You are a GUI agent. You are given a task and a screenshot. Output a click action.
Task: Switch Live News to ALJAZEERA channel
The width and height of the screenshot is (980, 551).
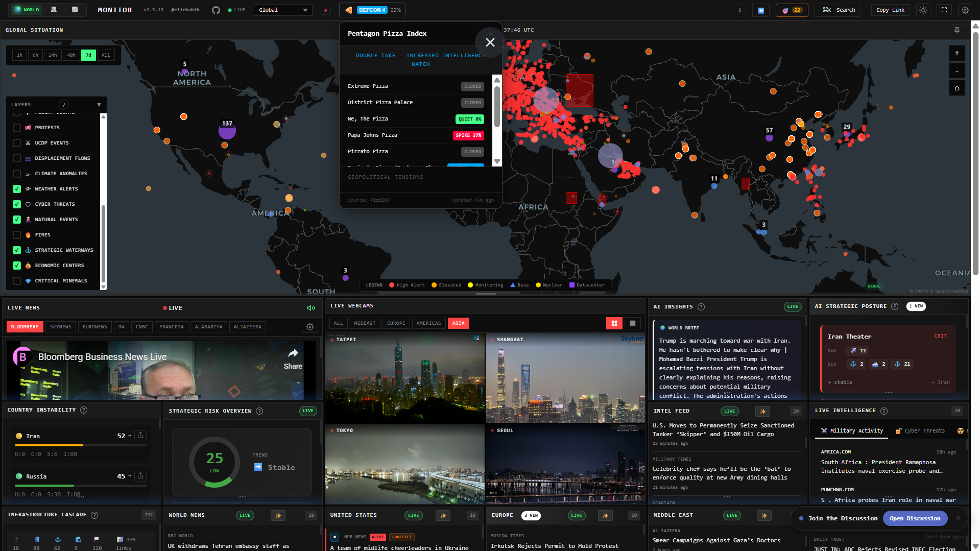[x=248, y=327]
